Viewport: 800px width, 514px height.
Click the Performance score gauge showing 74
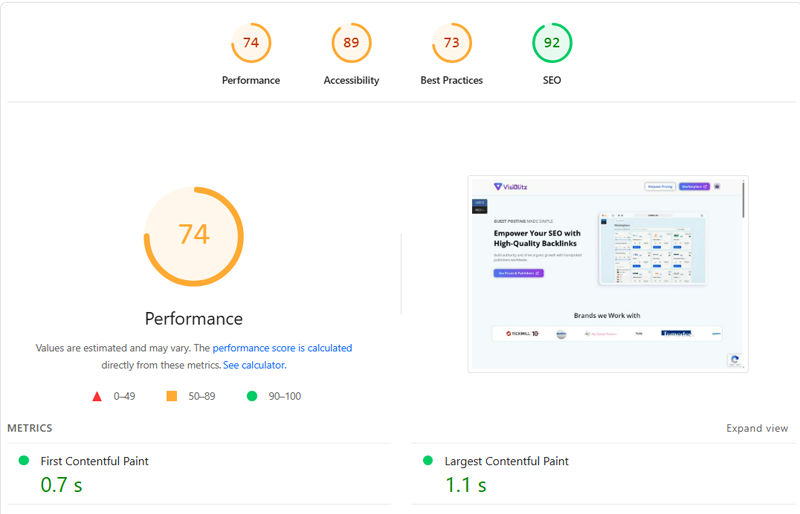click(x=251, y=43)
